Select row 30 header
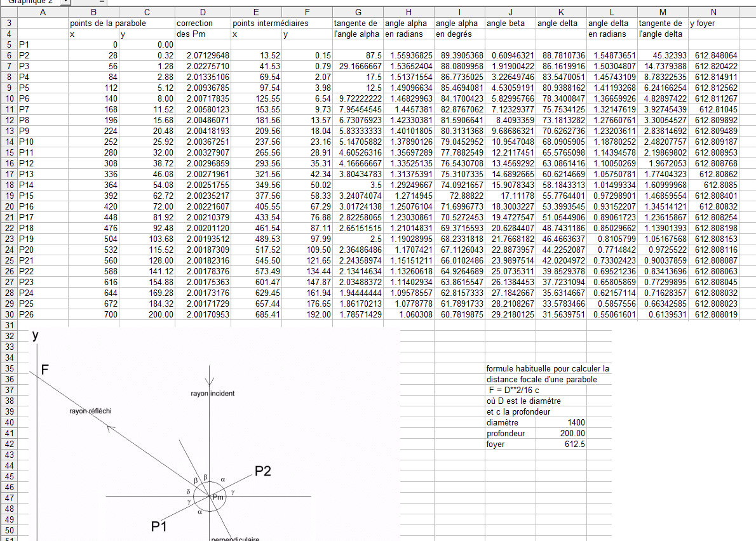 (9, 314)
